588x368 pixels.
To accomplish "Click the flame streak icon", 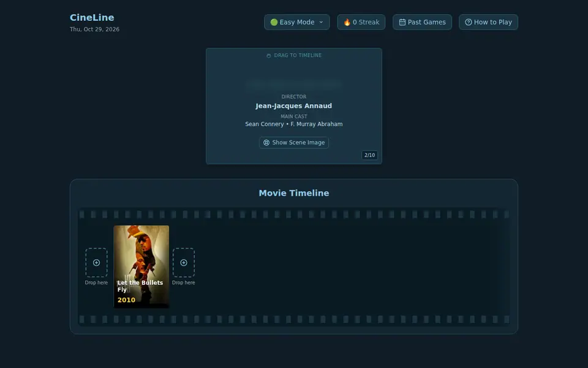I will tap(347, 22).
